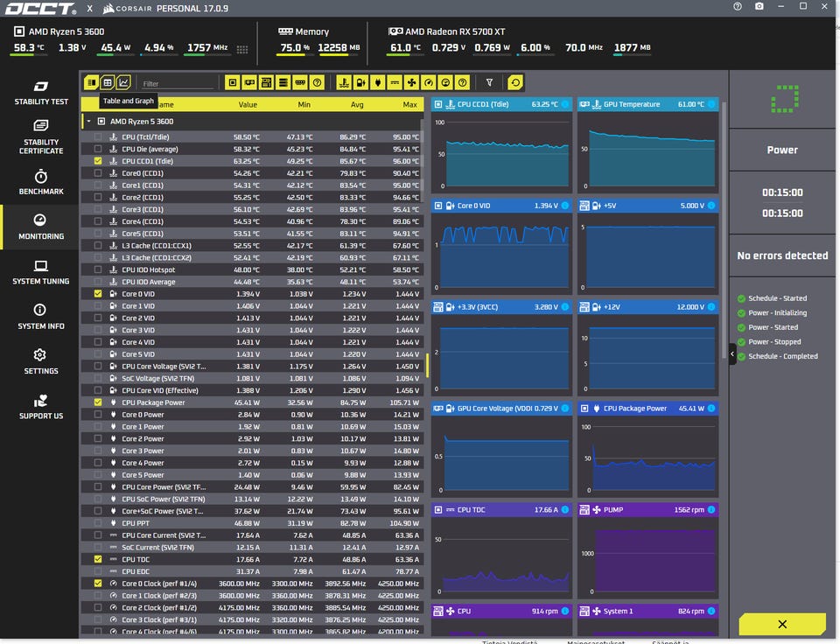
Task: Open the CPU header grid dots menu
Action: coord(242,49)
